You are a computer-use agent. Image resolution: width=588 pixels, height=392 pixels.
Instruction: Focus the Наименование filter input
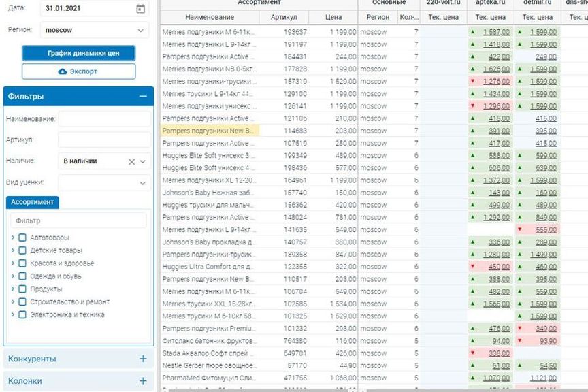coord(104,119)
